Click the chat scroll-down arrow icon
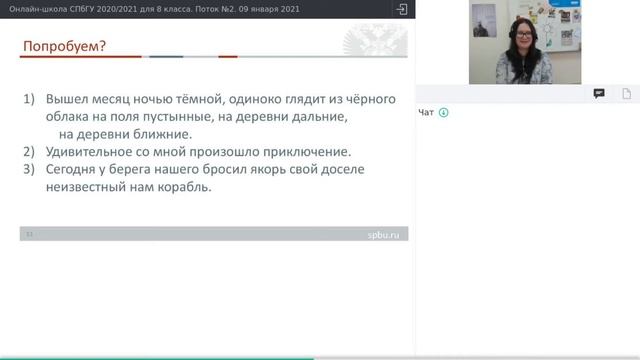Viewport: 640px width, 360px height. 443,113
